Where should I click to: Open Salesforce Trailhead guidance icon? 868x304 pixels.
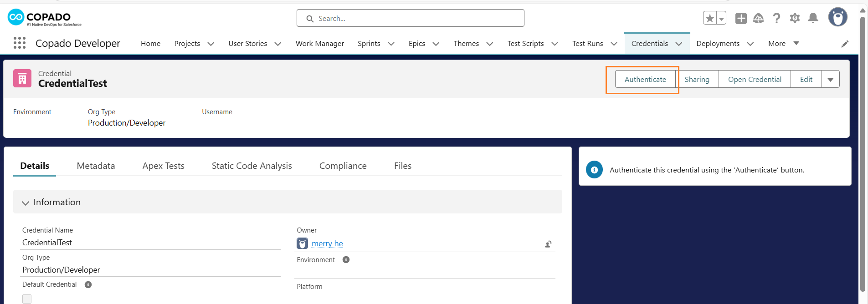click(x=759, y=18)
